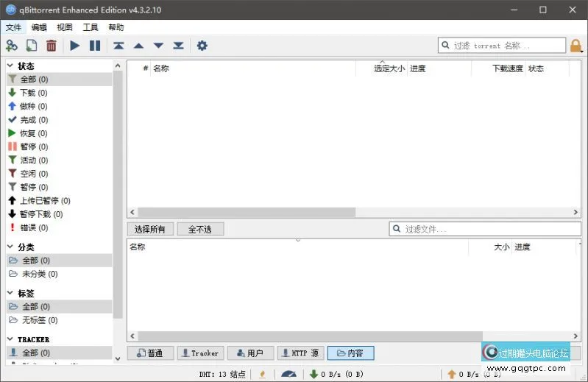
Task: Collapse the 状态 section chevron
Action: point(10,66)
